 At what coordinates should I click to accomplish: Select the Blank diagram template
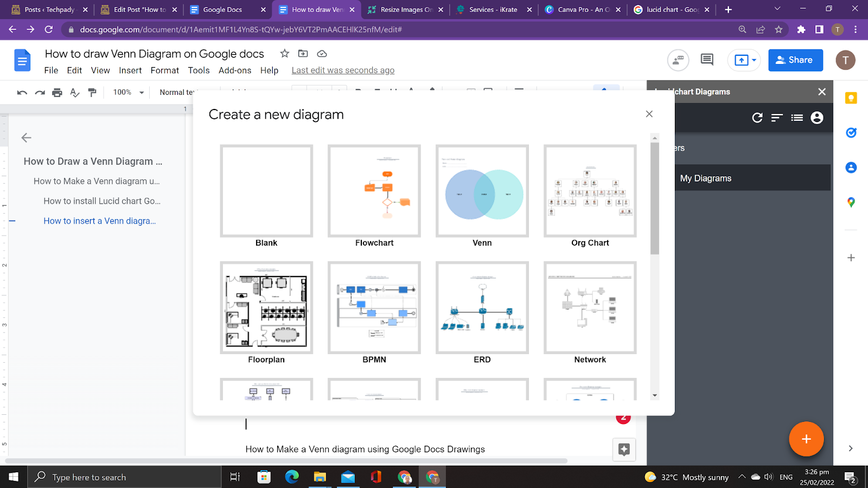click(266, 191)
